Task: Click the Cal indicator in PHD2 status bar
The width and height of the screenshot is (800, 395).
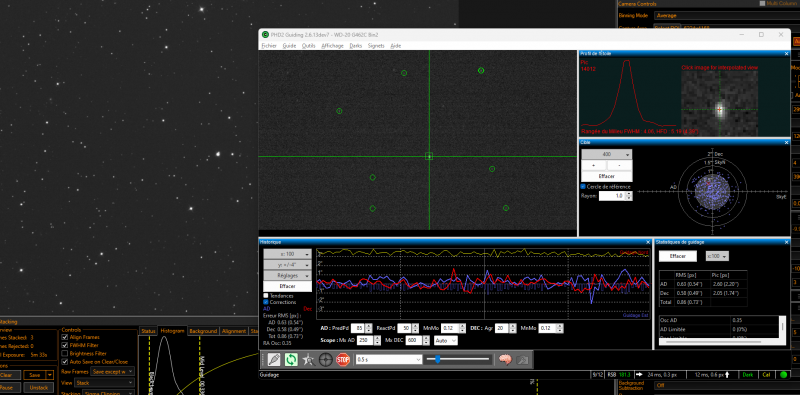Action: point(766,375)
